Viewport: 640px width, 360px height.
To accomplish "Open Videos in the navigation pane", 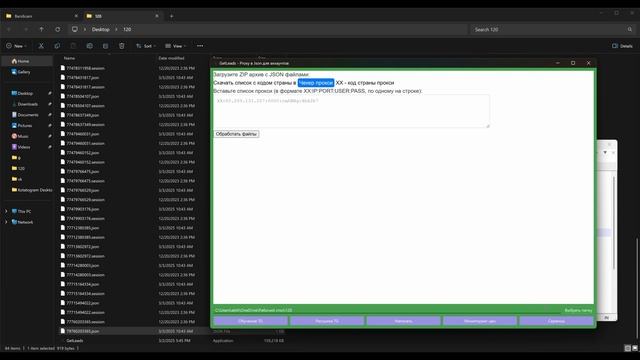I will tap(21, 147).
